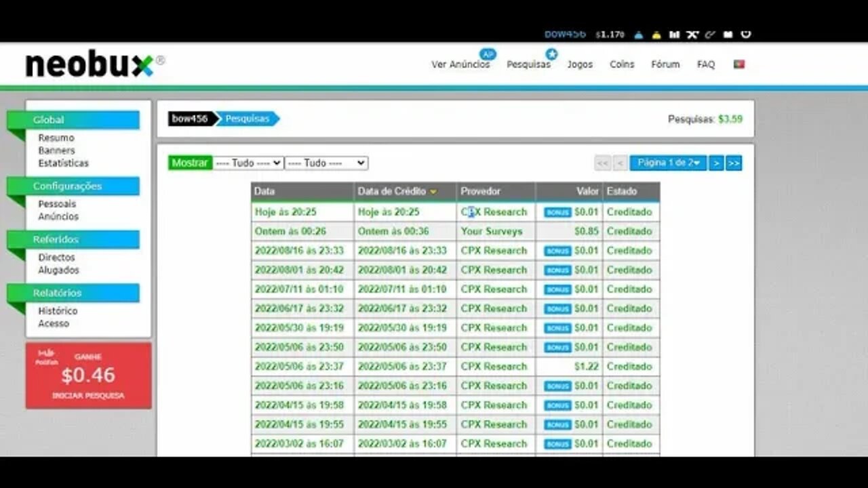The height and width of the screenshot is (488, 868).
Task: Click BONUS badge in 2022/08/01 row
Action: [557, 270]
